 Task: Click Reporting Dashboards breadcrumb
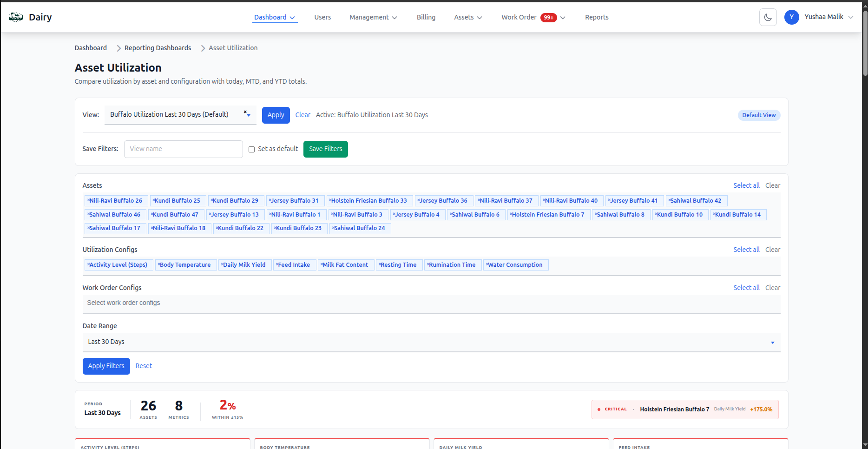[x=158, y=48]
